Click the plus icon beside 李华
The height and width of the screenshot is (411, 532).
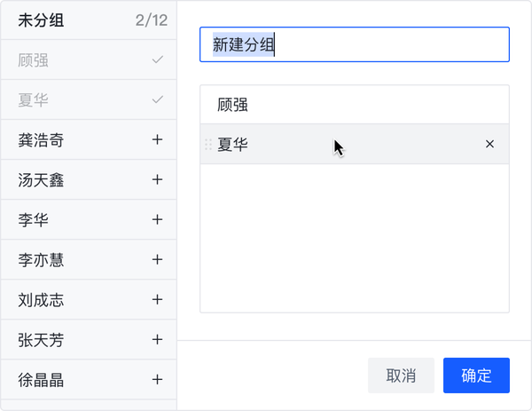point(157,219)
